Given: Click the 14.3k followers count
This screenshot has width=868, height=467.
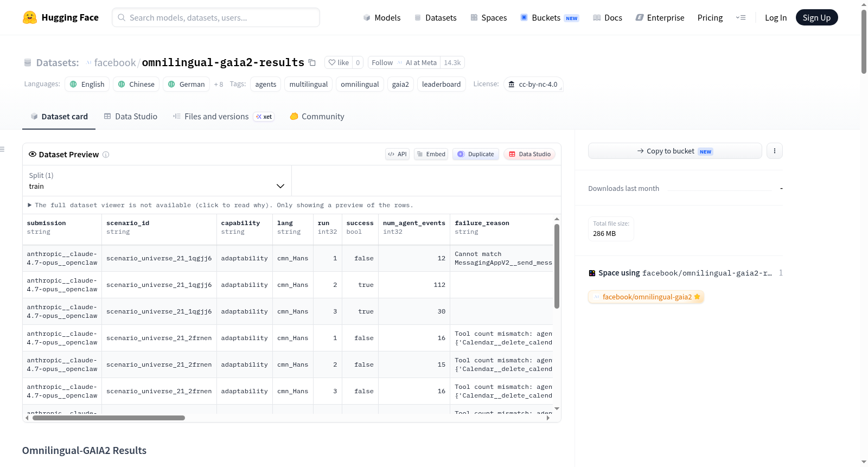Looking at the screenshot, I should click(452, 62).
